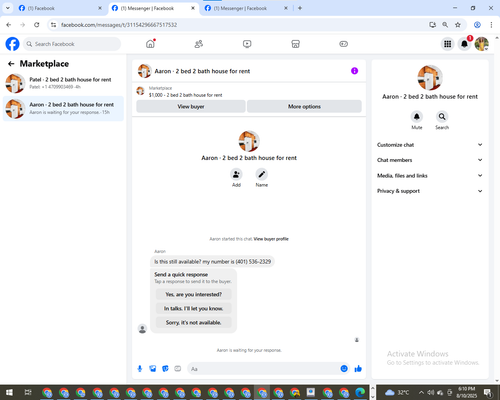This screenshot has height=400, width=500.
Task: Open the weather widget showing 32°C
Action: point(397,392)
